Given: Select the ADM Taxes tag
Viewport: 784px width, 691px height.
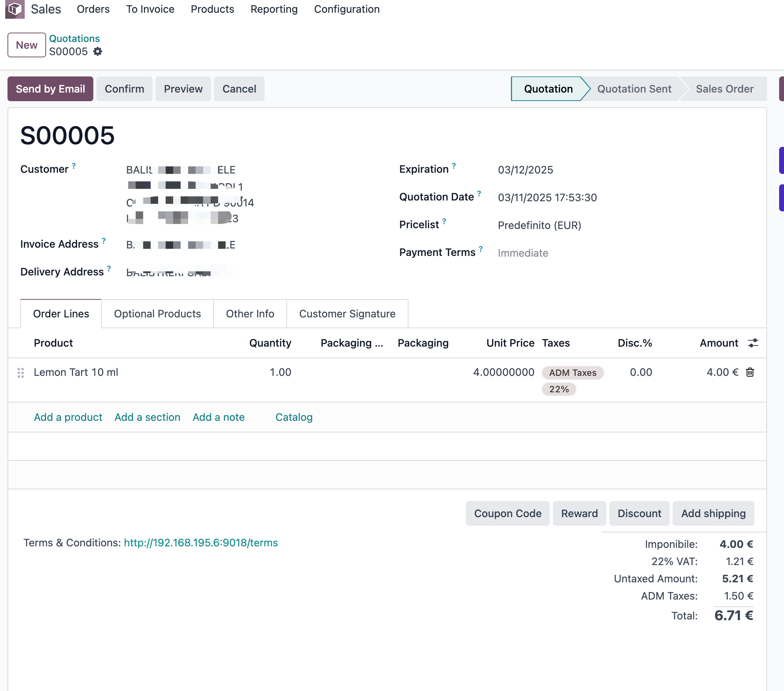Looking at the screenshot, I should [573, 373].
